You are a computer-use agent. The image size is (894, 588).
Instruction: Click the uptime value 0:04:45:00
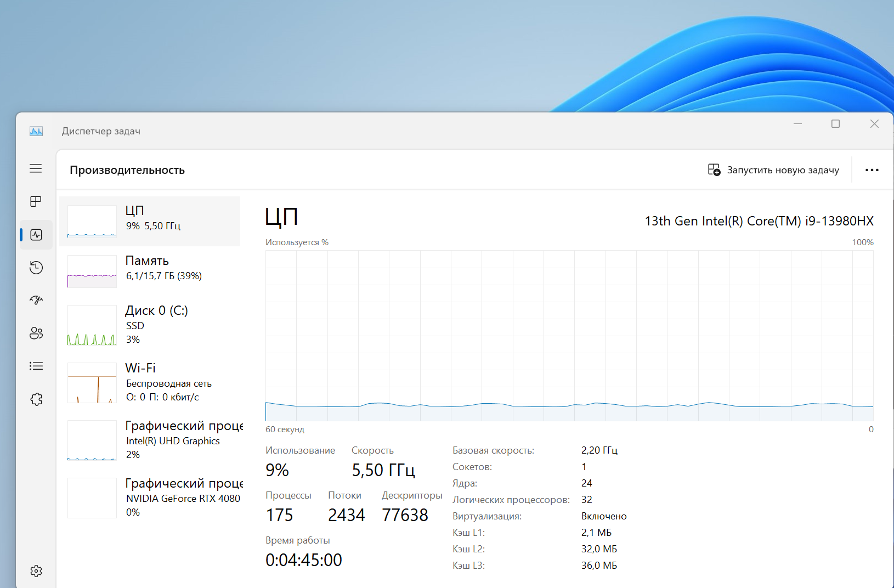[x=304, y=560]
